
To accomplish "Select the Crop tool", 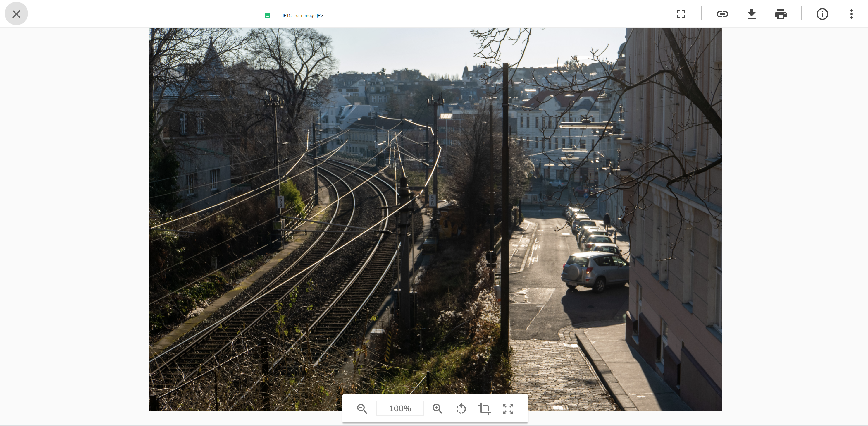I will 485,409.
